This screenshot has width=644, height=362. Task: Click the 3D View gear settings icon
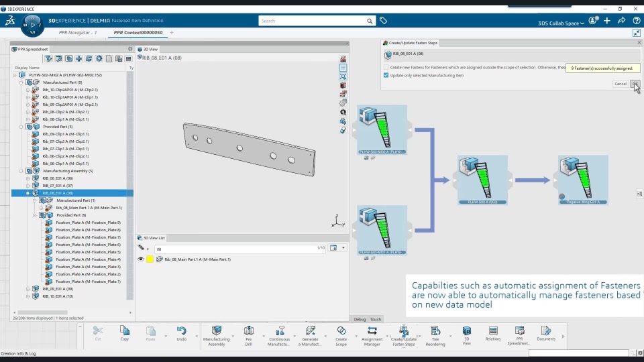343,112
